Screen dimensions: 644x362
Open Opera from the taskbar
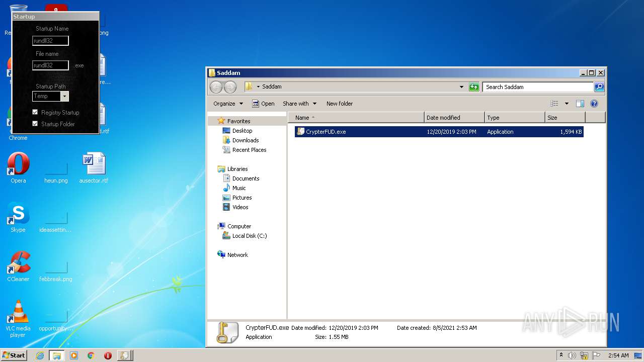(108, 355)
